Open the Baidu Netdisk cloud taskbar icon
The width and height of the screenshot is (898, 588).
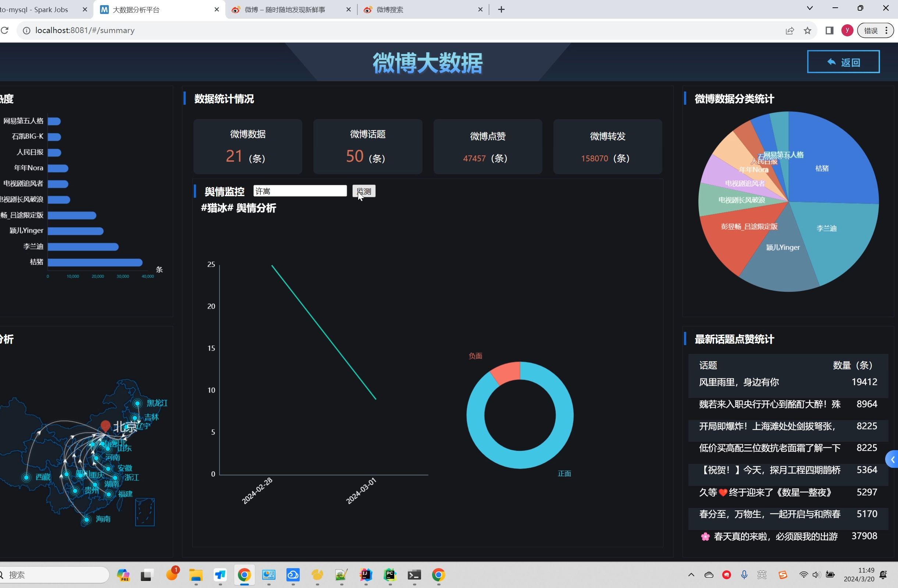[293, 575]
